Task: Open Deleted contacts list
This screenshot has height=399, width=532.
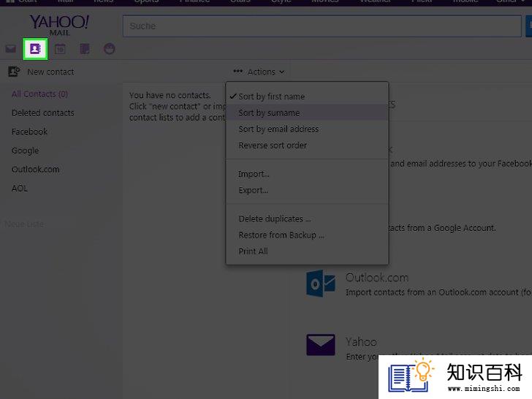Action: point(42,113)
